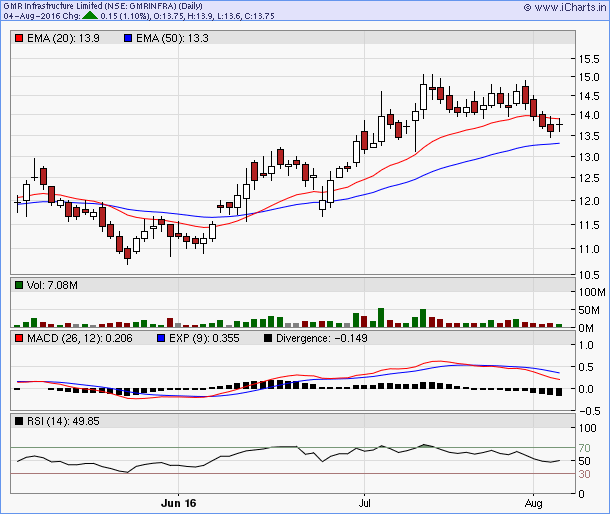Click the 50M volume axis label
The height and width of the screenshot is (514, 610).
(x=589, y=310)
